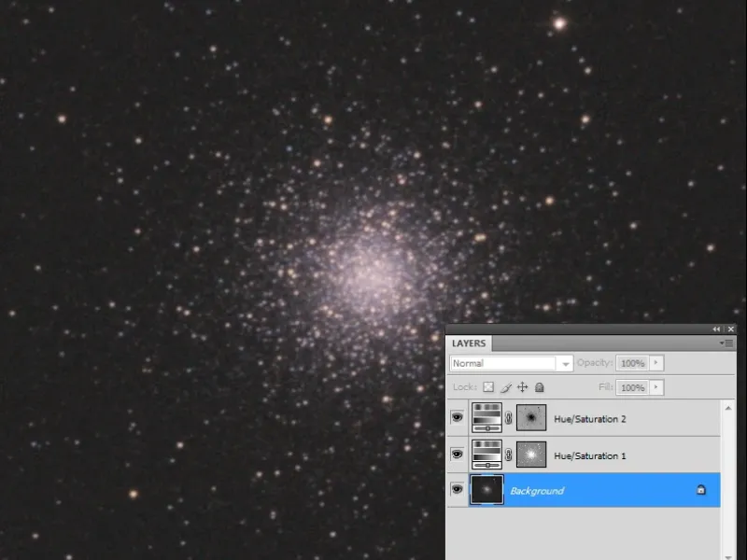
Task: Click the lock transparent pixels icon
Action: point(488,387)
